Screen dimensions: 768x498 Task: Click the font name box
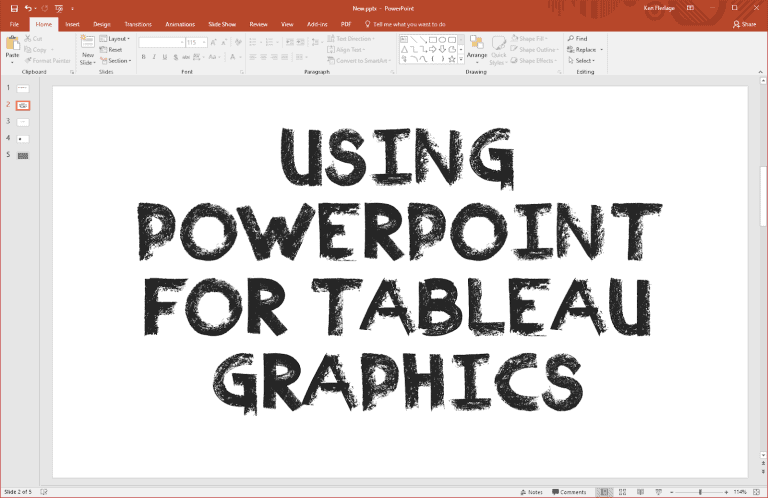coord(160,43)
